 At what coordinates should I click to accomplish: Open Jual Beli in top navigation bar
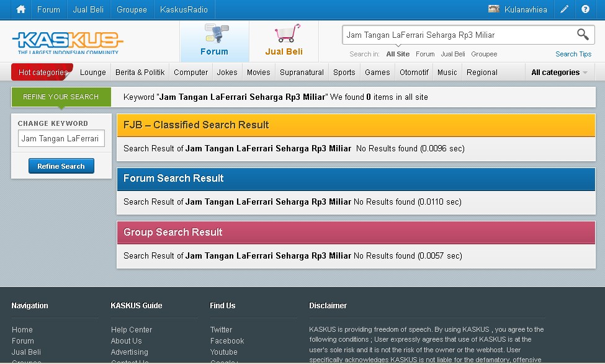88,9
